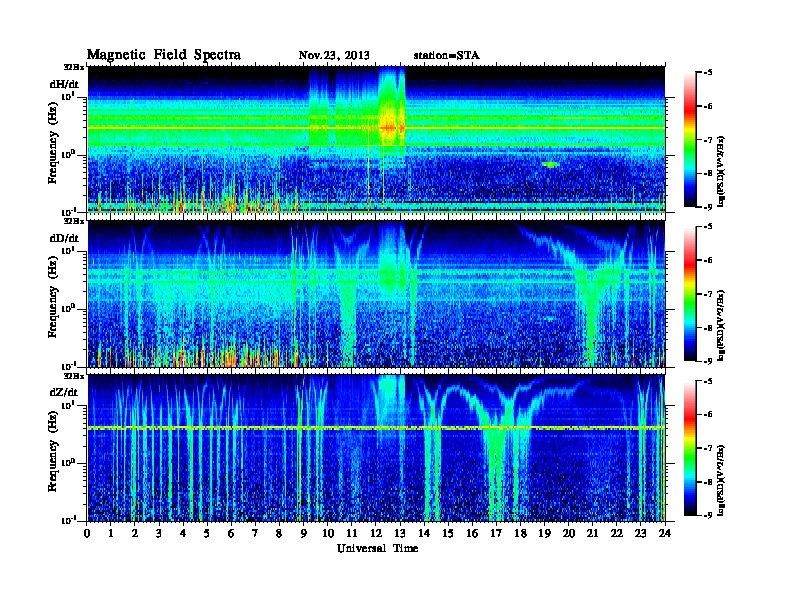
Task: Click the hour 4 tick label on time axis
Action: pos(183,534)
